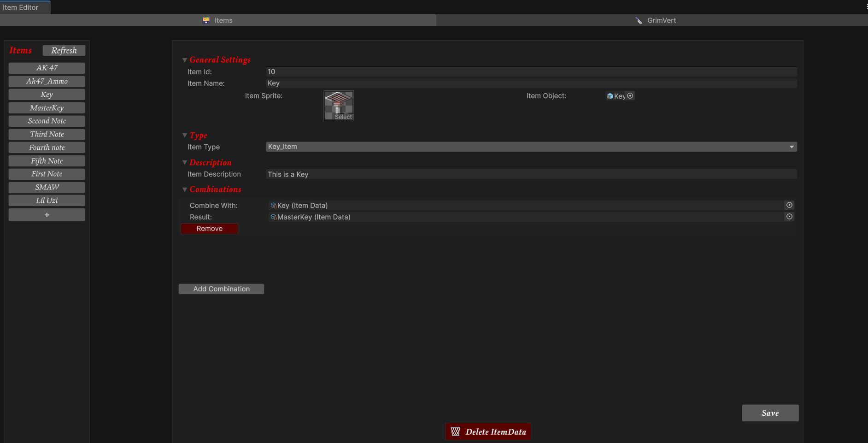
Task: Select the AK-47 item
Action: [x=47, y=68]
